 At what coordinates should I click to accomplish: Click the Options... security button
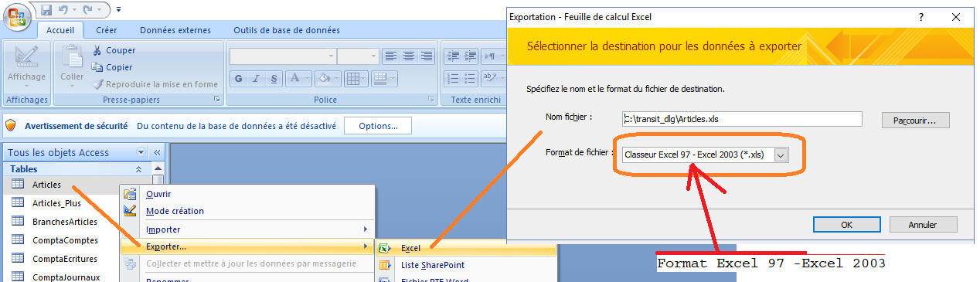[x=378, y=126]
